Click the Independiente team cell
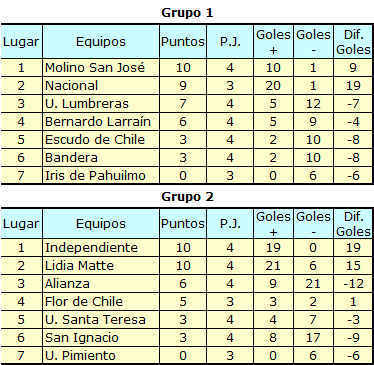374x365 pixels. pos(101,248)
